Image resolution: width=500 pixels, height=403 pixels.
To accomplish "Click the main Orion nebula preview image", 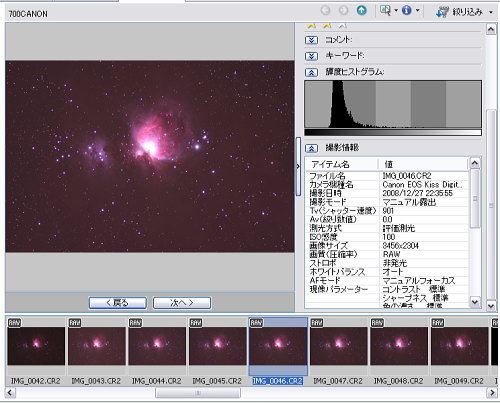I will (150, 156).
